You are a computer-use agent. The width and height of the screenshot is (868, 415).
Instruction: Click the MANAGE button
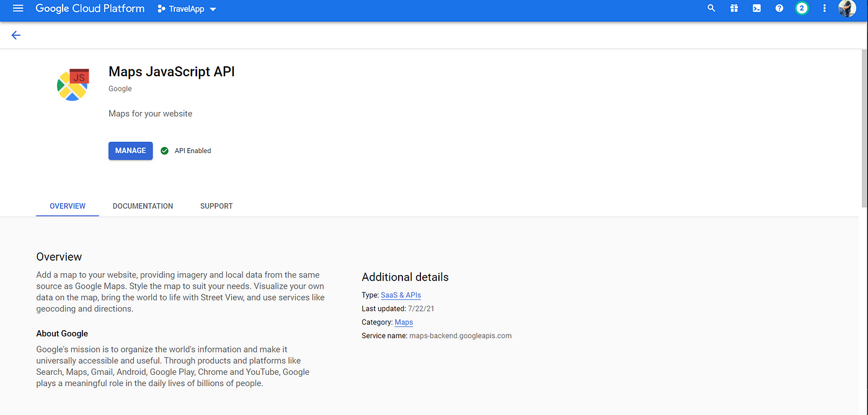click(x=130, y=151)
